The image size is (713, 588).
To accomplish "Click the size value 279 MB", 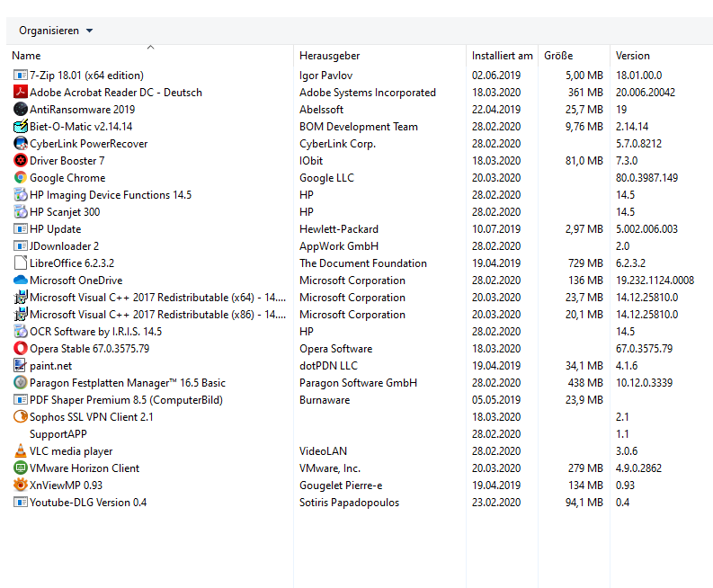I will tap(585, 468).
